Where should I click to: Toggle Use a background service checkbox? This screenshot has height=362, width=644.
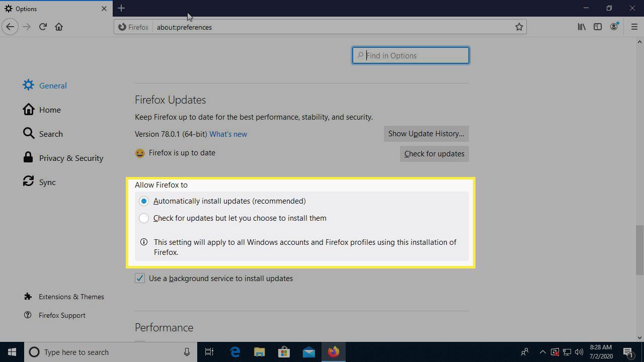point(140,279)
